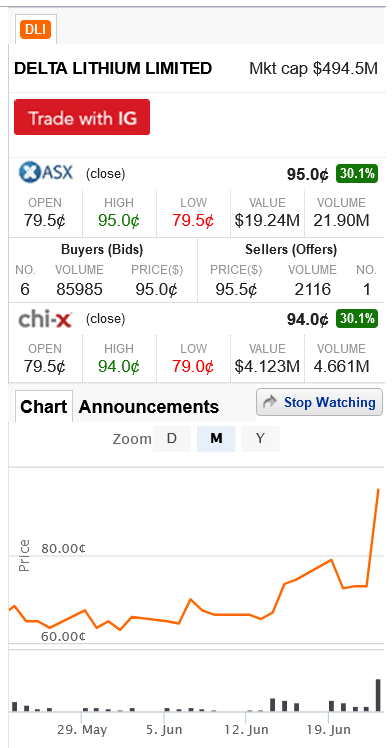392x748 pixels.
Task: Click the 95.0¢ bid price
Action: (156, 290)
